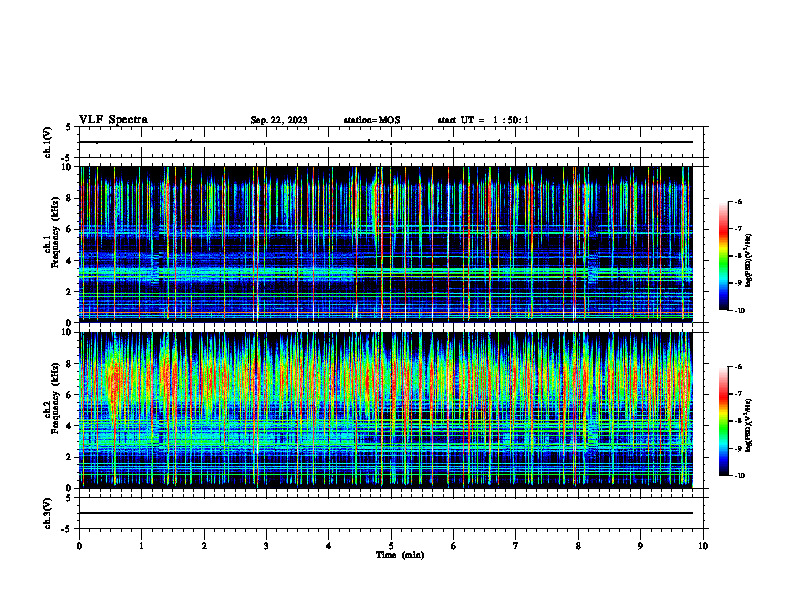Click the ch.1 spectrogram color bar
The width and height of the screenshot is (792, 612).
(723, 256)
